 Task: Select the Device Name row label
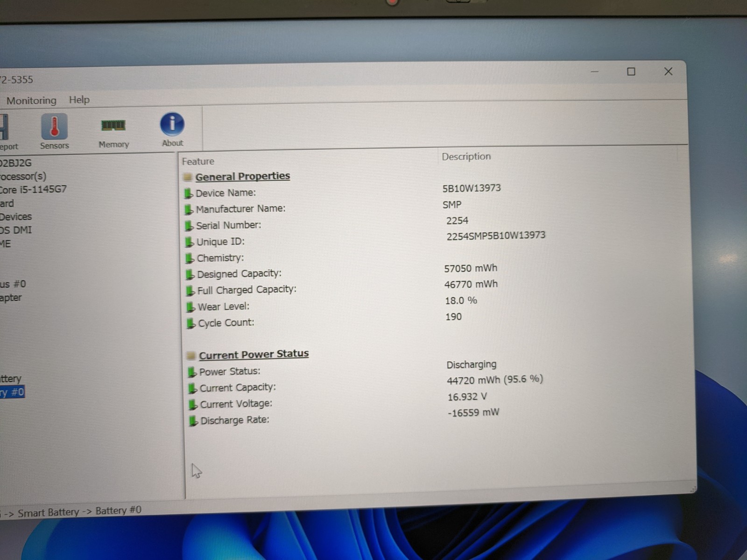point(226,193)
